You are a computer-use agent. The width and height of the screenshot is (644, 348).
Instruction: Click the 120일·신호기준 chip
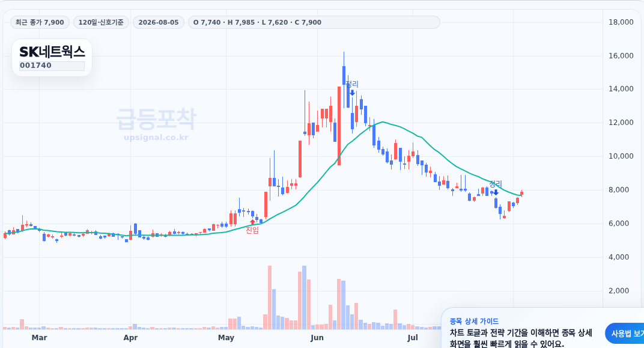click(x=101, y=22)
